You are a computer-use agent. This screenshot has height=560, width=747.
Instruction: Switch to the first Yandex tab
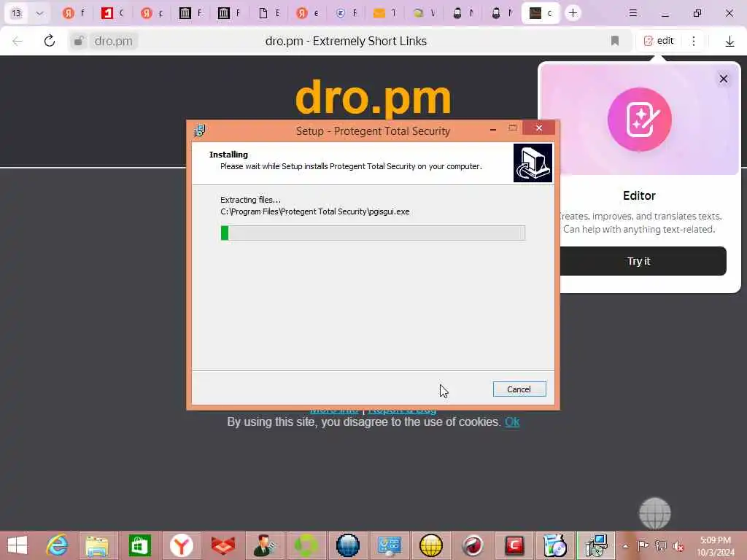(74, 13)
